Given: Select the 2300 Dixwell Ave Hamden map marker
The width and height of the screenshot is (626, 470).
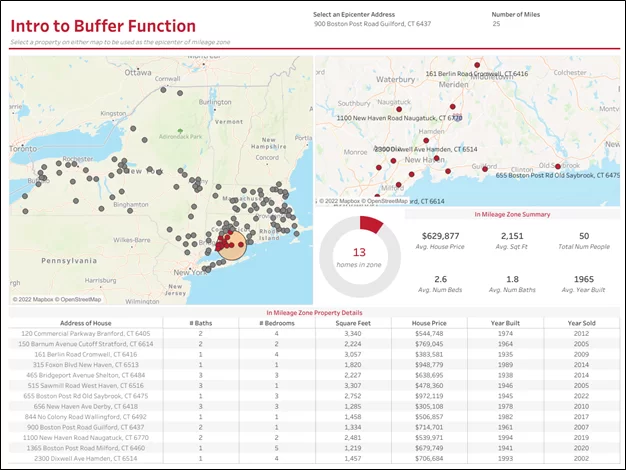Looking at the screenshot, I should point(426,141).
